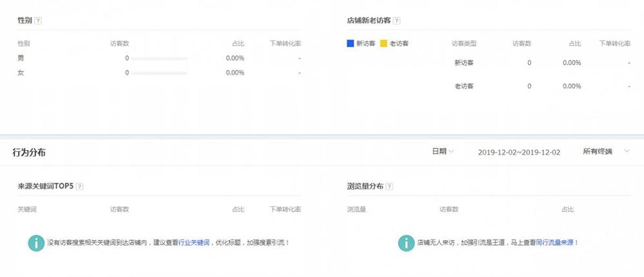644x277 pixels.
Task: Show help for 浏览量分布 heading
Action: pos(390,187)
